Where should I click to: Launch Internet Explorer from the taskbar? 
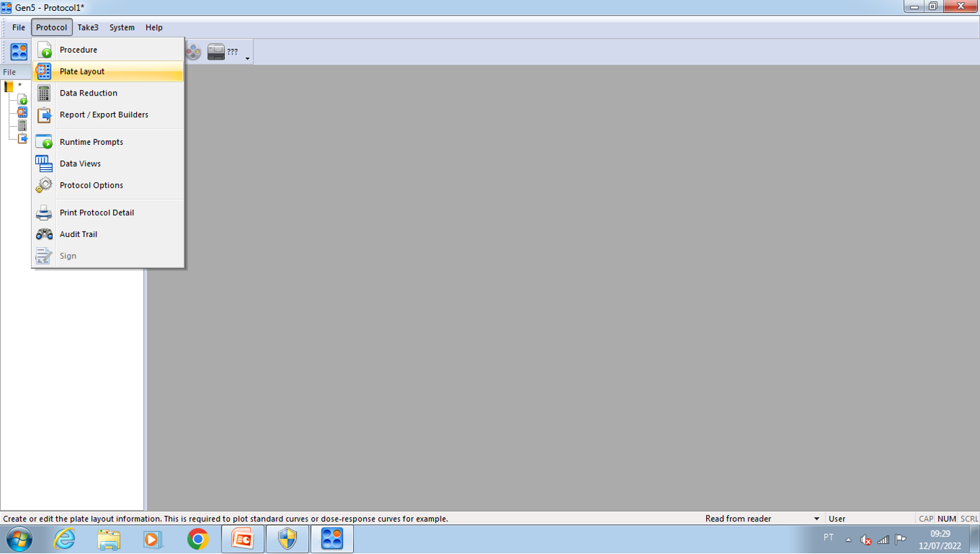point(64,540)
